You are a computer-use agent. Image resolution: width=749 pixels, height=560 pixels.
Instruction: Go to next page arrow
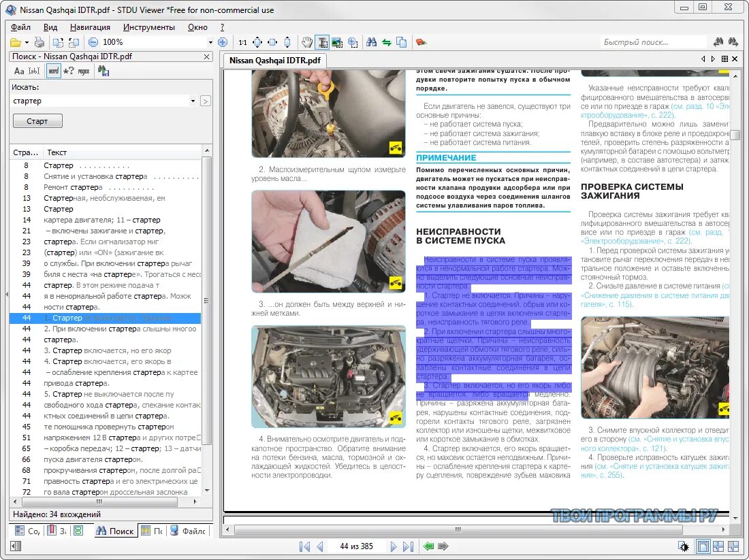coord(393,546)
